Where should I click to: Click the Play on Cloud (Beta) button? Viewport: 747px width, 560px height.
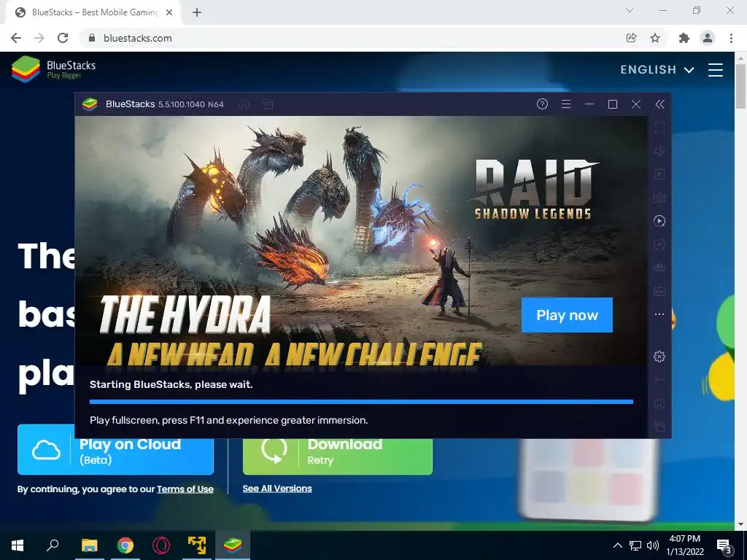coord(115,451)
